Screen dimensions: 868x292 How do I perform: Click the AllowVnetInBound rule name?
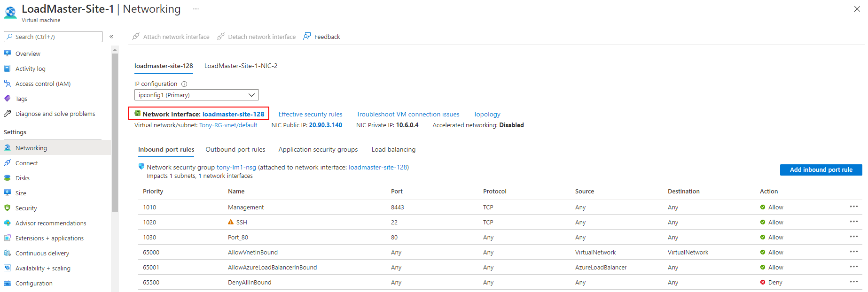click(253, 253)
